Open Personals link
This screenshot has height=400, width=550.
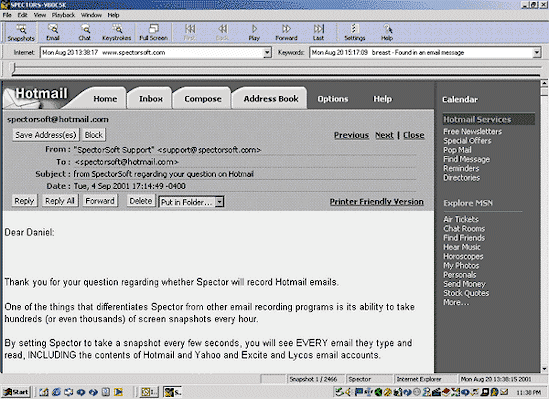point(460,275)
